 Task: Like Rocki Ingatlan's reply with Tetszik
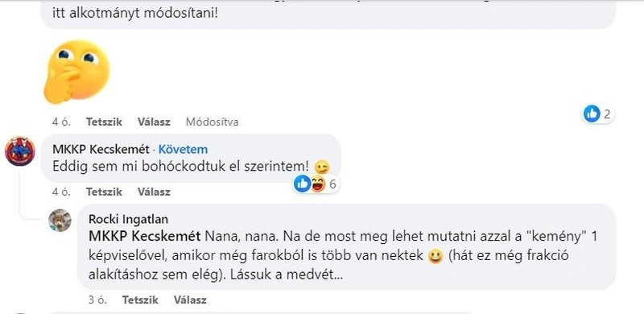coord(140,300)
